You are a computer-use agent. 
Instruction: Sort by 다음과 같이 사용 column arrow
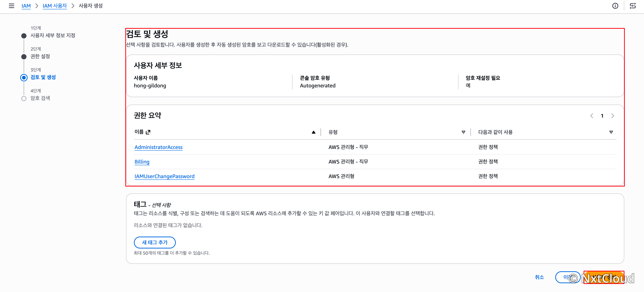tap(611, 132)
